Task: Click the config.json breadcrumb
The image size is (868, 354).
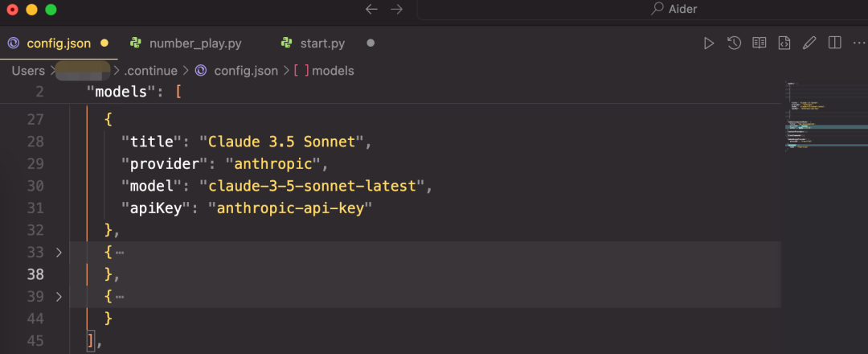Action: coord(245,71)
